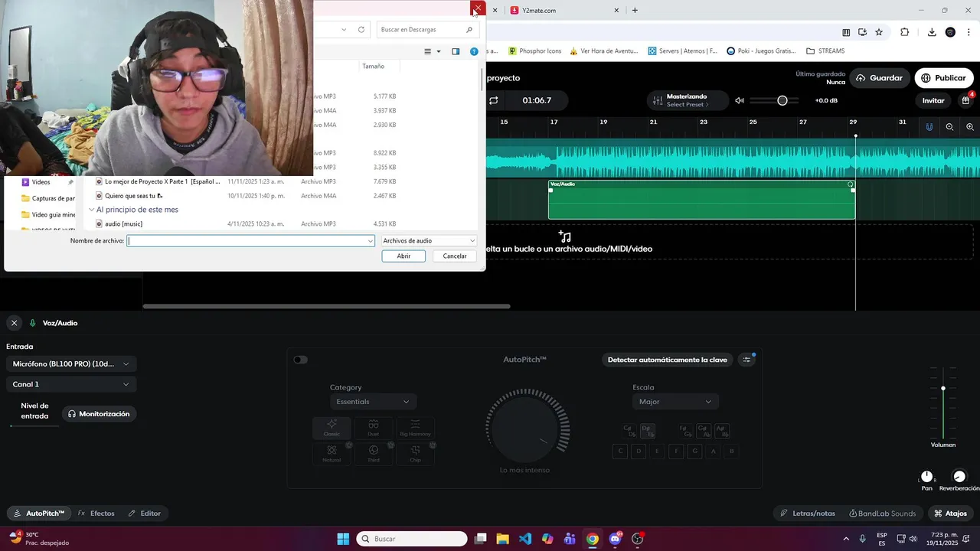Screen dimensions: 980x551
Task: Toggle the magnet snap-to-grid icon
Action: pyautogui.click(x=929, y=126)
